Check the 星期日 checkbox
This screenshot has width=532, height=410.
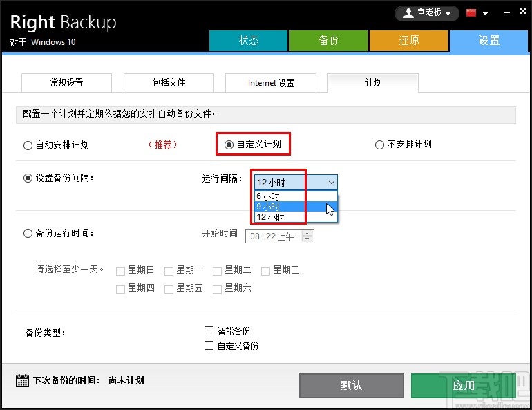[x=120, y=271]
